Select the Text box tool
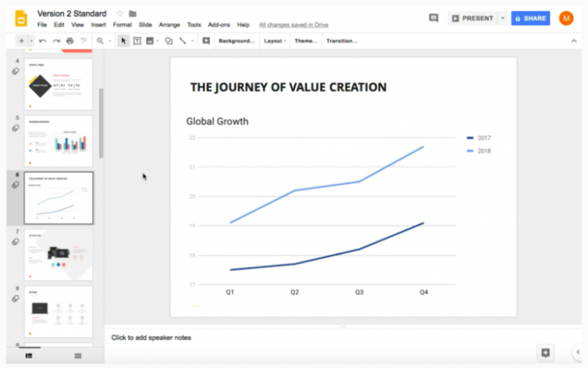Screen dimensions: 588x368 137,41
